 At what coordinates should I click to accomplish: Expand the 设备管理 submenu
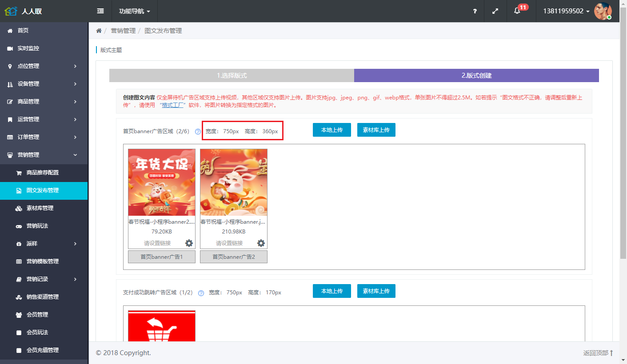pyautogui.click(x=75, y=84)
